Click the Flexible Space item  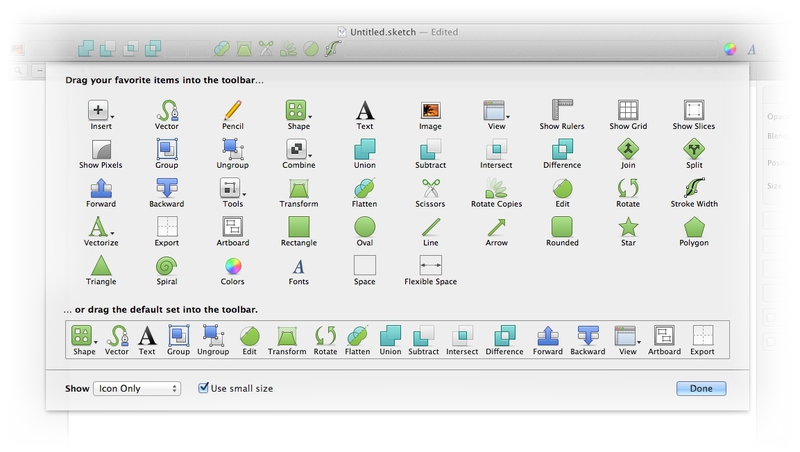pos(431,266)
